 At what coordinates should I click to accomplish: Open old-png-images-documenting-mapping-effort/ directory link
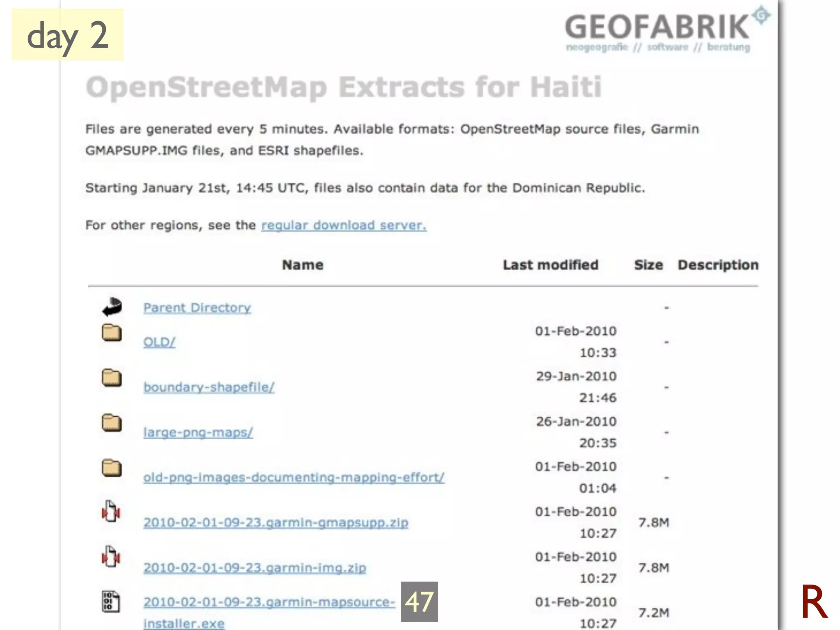294,477
